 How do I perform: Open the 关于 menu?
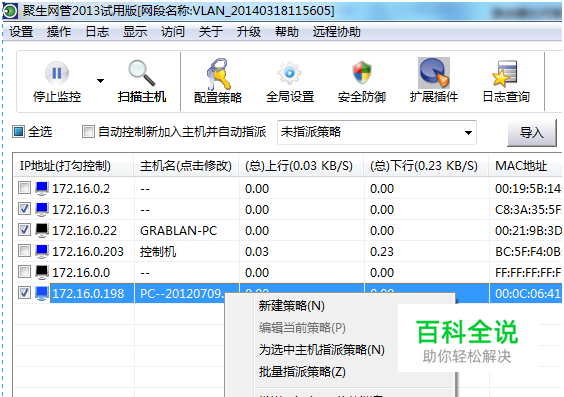[211, 32]
